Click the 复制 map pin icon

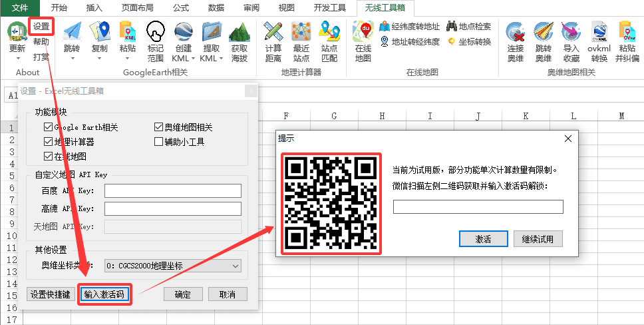[x=99, y=32]
